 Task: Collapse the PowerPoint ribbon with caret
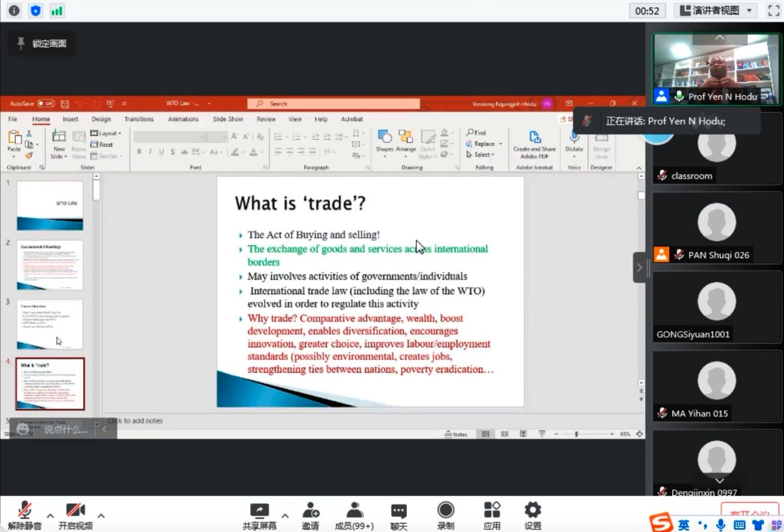pos(639,168)
